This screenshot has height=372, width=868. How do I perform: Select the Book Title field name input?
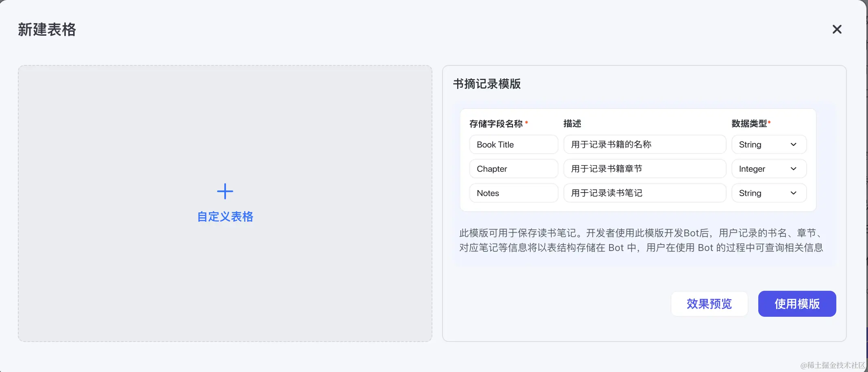point(514,144)
